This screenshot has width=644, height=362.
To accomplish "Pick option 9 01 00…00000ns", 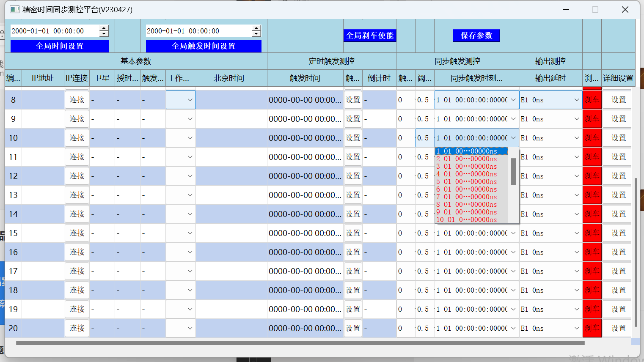I will point(471,212).
